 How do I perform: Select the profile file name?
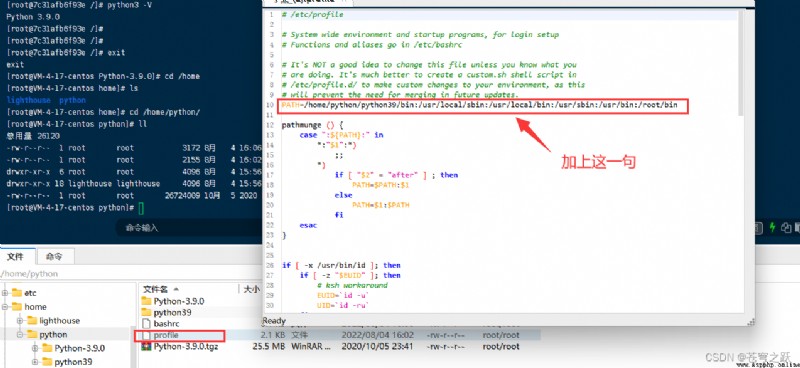tap(166, 335)
